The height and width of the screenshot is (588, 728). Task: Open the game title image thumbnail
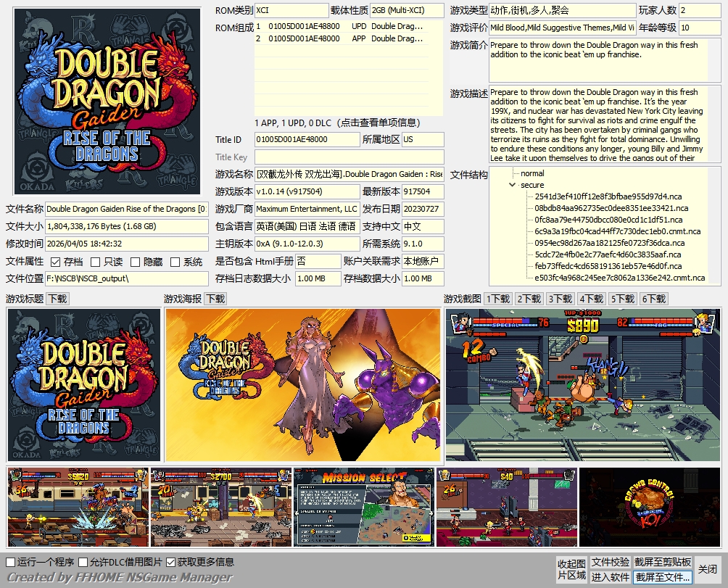tap(83, 385)
